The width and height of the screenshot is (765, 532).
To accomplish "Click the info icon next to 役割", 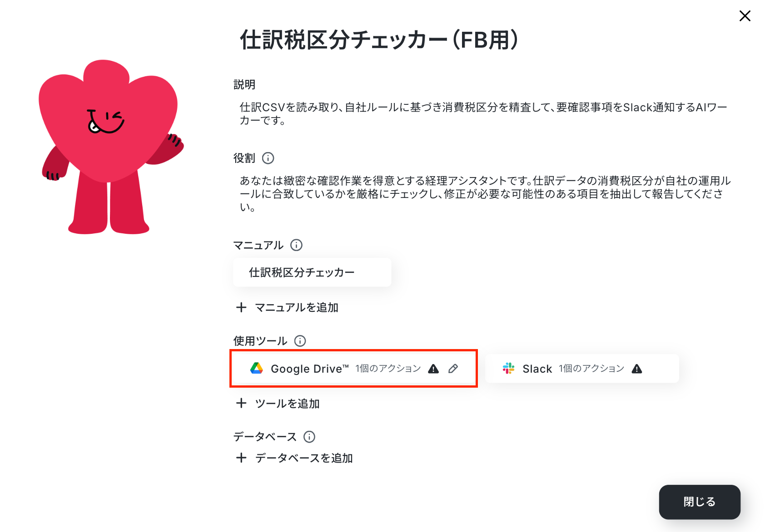I will (x=268, y=158).
